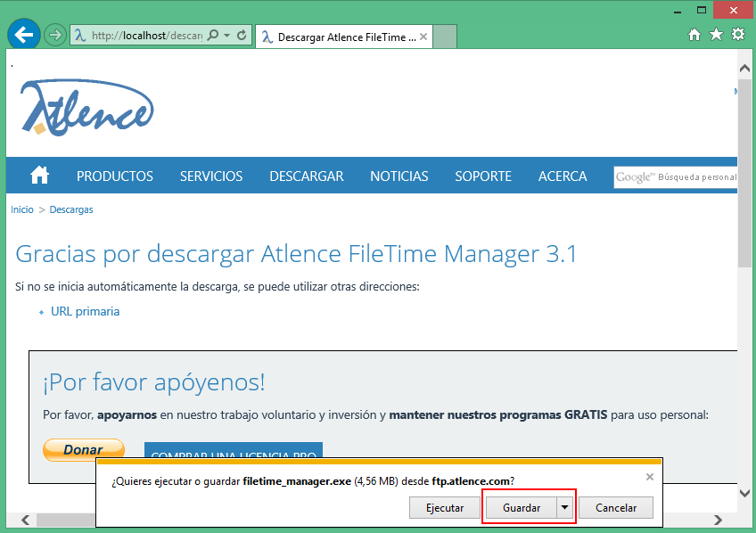Open the SOPORTE menu
The height and width of the screenshot is (533, 756).
pos(483,176)
